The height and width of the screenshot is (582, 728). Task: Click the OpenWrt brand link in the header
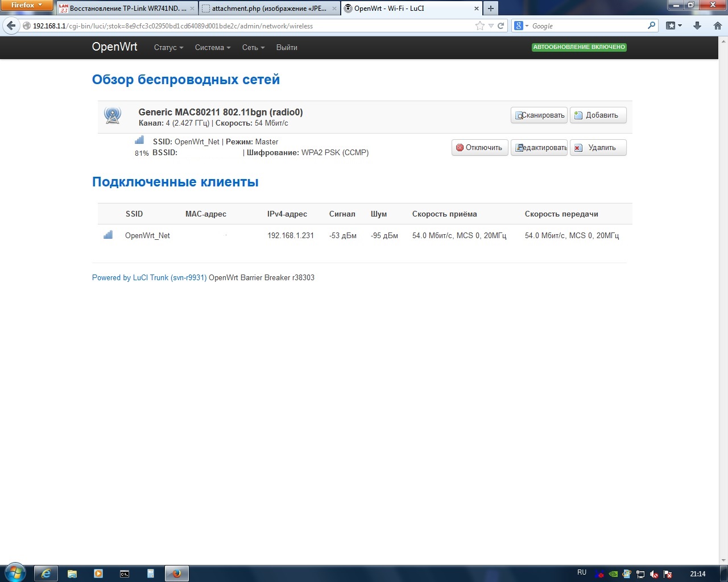click(114, 47)
